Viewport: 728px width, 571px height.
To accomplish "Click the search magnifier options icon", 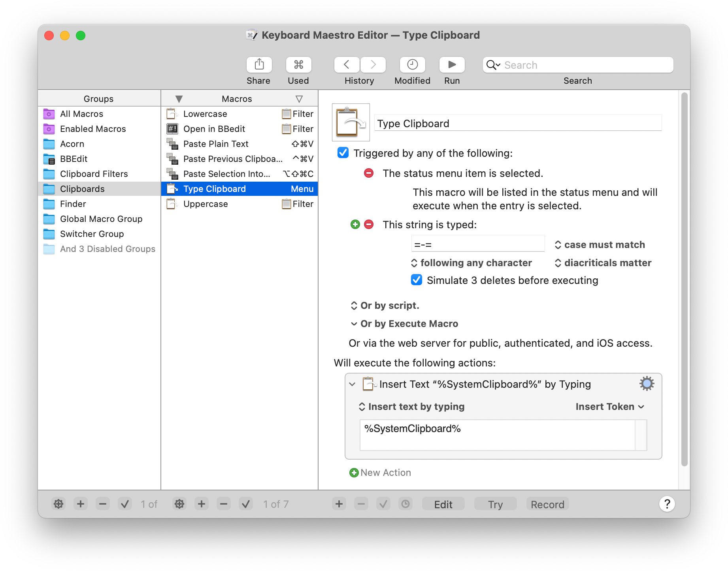I will click(x=493, y=65).
